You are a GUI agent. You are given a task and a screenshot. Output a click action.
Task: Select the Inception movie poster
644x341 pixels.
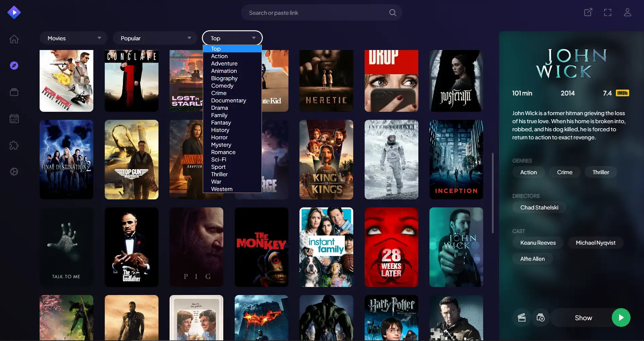456,159
